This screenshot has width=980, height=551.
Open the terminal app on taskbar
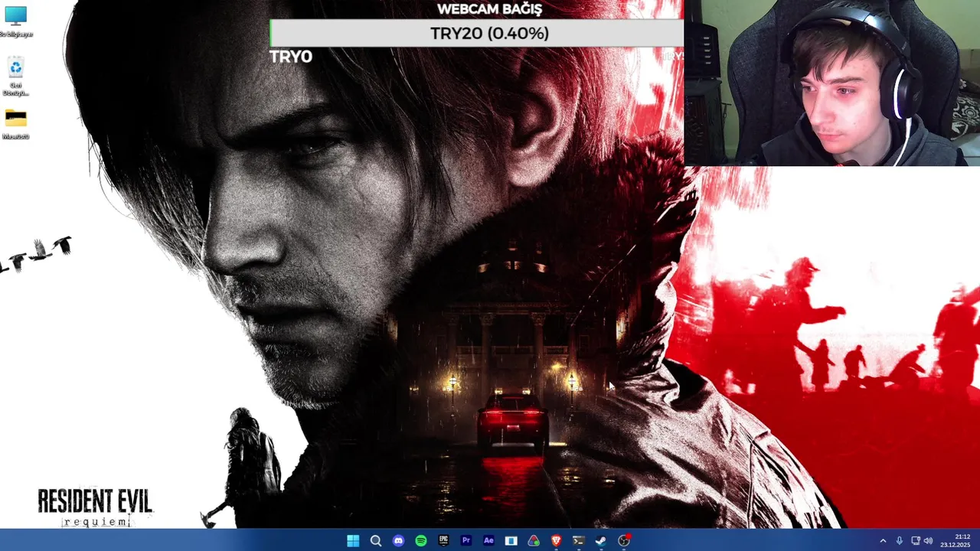click(x=579, y=540)
